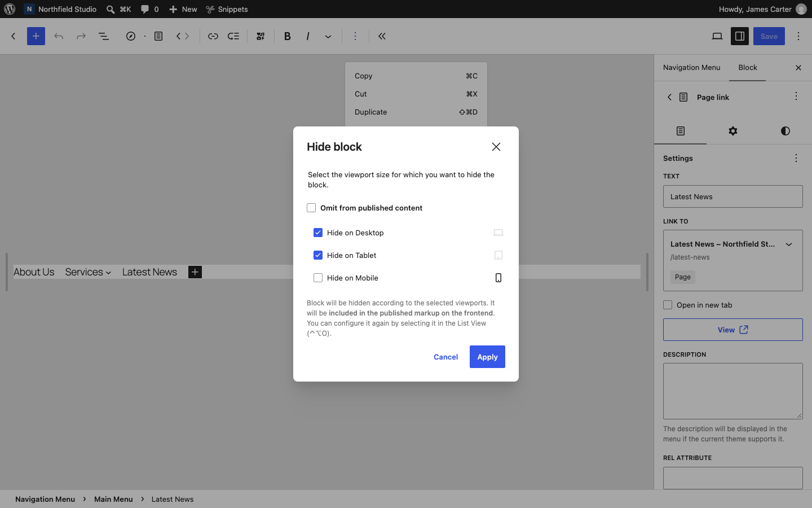This screenshot has height=508, width=812.
Task: Choose Cut from the context menu
Action: pos(416,94)
